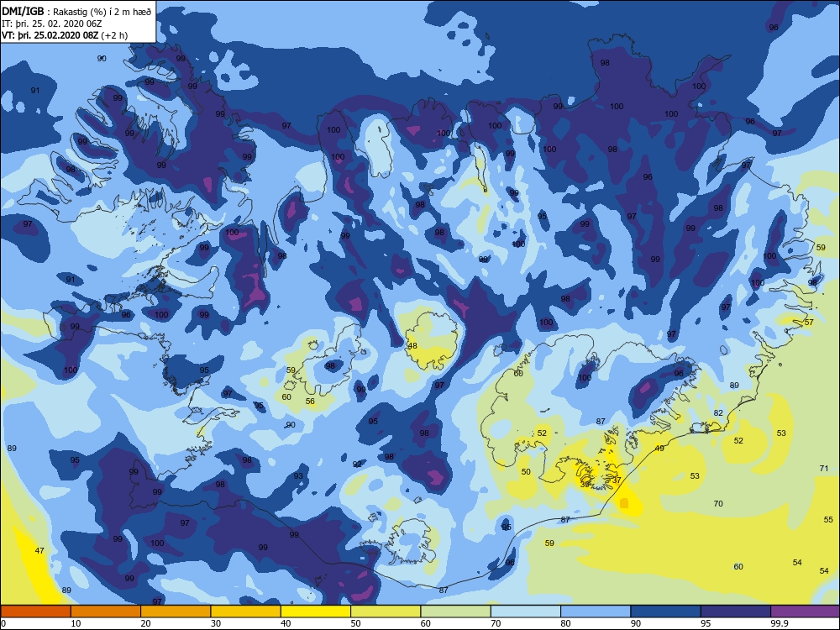The width and height of the screenshot is (840, 630).
Task: Click the legend label '10' under the color bar
Action: pyautogui.click(x=76, y=623)
